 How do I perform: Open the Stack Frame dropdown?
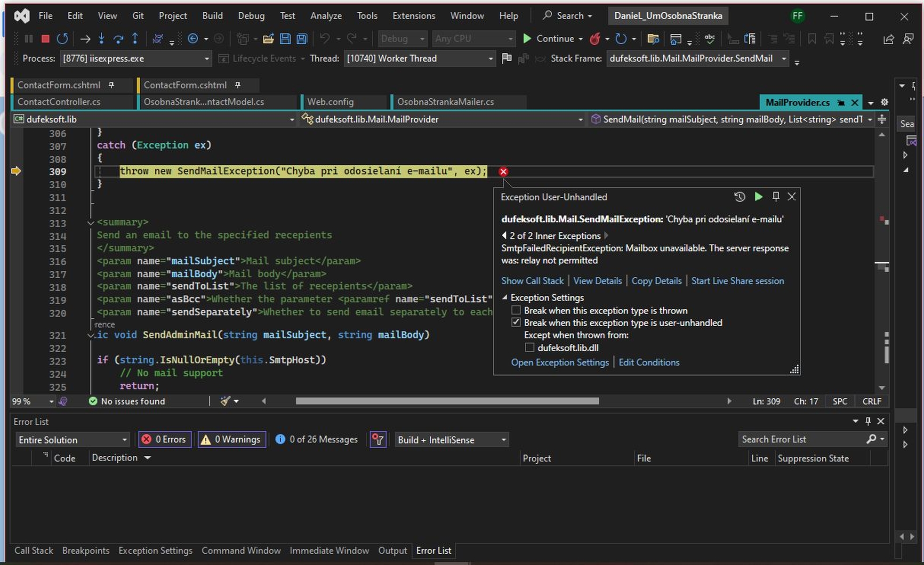pos(784,59)
